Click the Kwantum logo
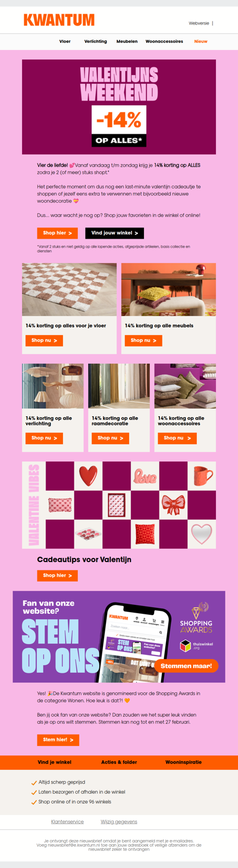The height and width of the screenshot is (868, 238). click(59, 20)
